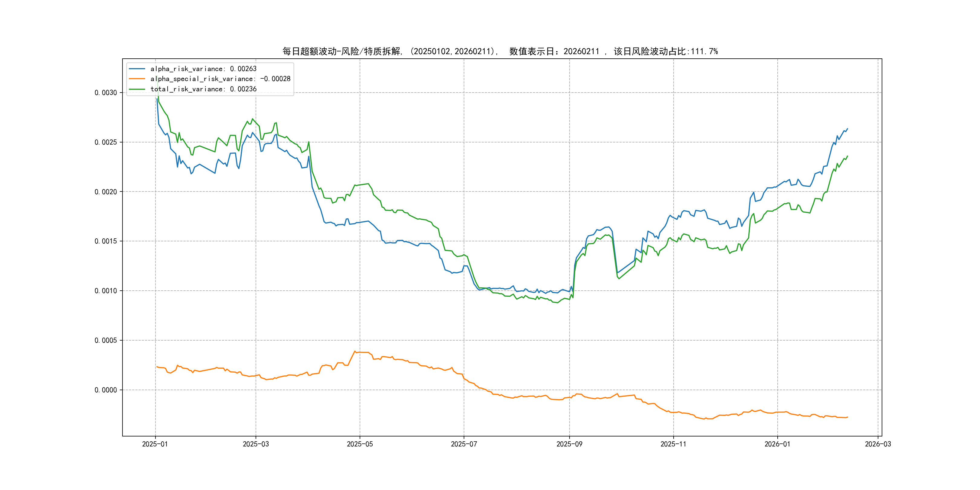980x490 pixels.
Task: Click the 0.0015 y-axis tick label
Action: (x=106, y=241)
